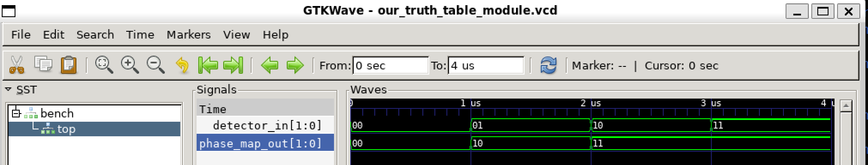
Task: Click the Zoom Out magnifier icon
Action: (155, 65)
